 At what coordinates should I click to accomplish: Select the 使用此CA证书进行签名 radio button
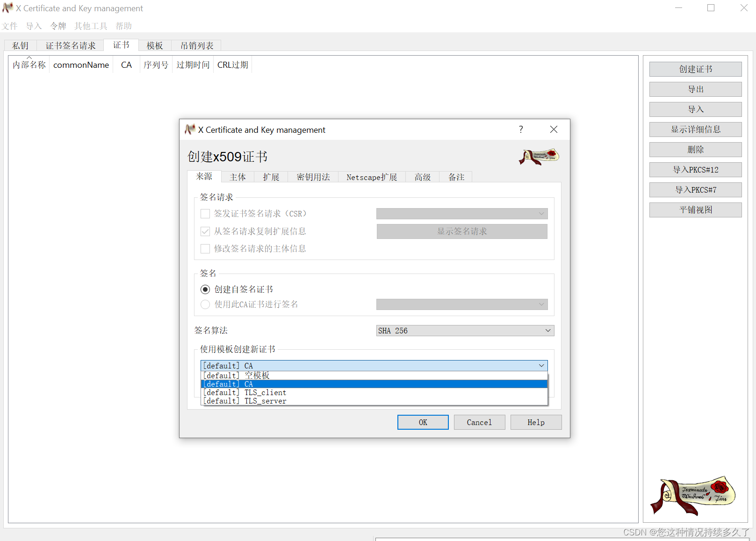[x=205, y=304]
